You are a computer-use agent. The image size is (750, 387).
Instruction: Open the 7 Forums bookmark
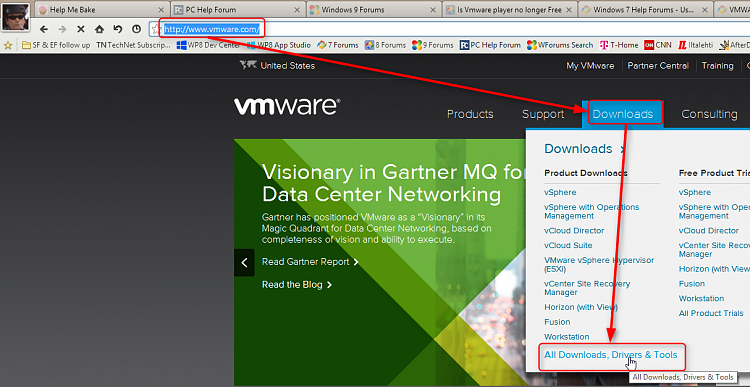[x=338, y=45]
